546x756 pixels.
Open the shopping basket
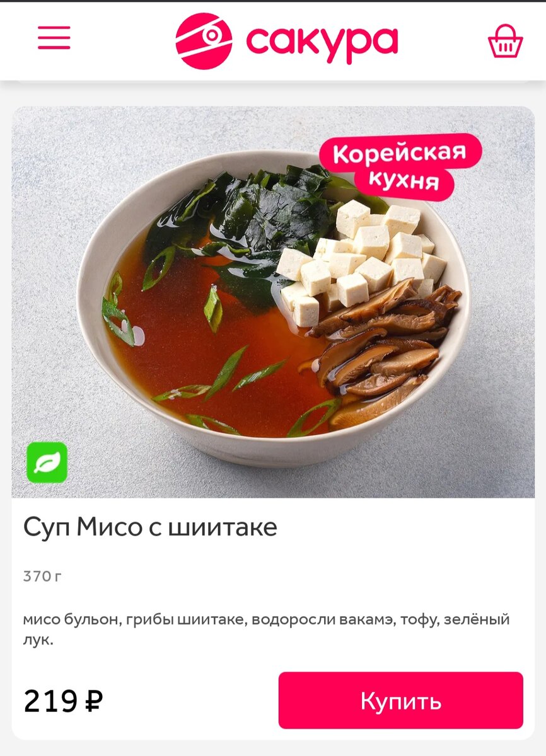click(x=505, y=41)
